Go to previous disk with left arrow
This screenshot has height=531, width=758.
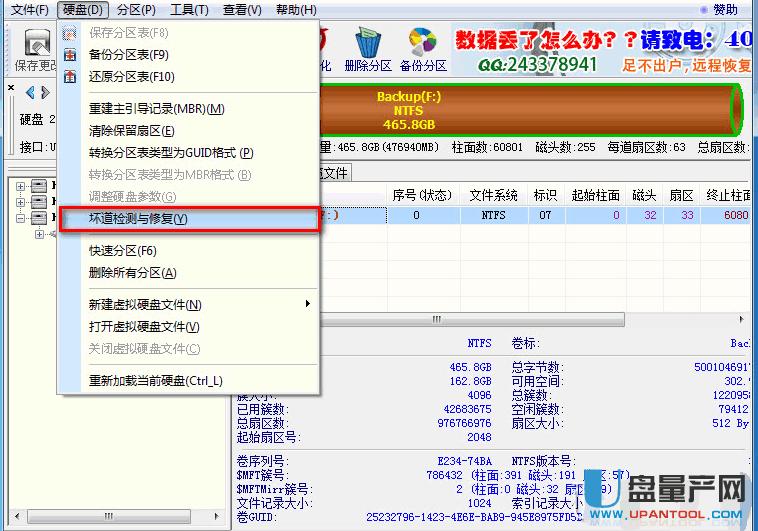[30, 93]
